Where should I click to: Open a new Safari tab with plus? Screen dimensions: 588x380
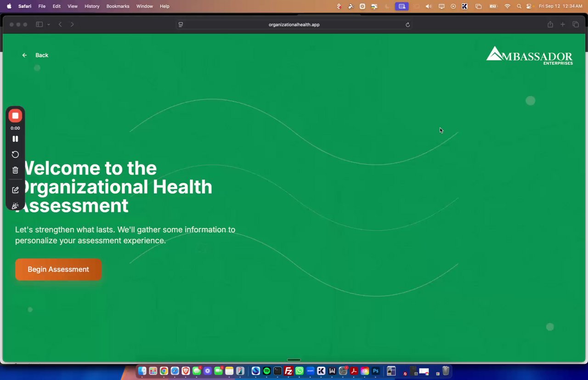[x=563, y=24]
